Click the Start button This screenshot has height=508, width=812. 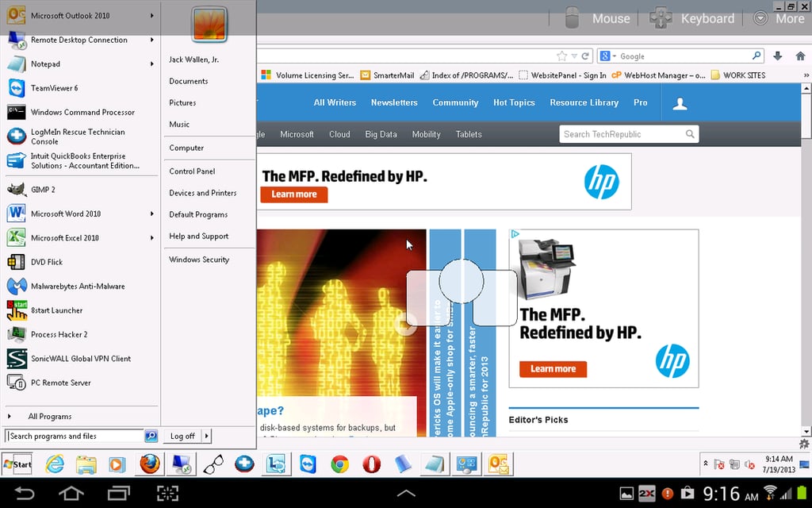17,464
